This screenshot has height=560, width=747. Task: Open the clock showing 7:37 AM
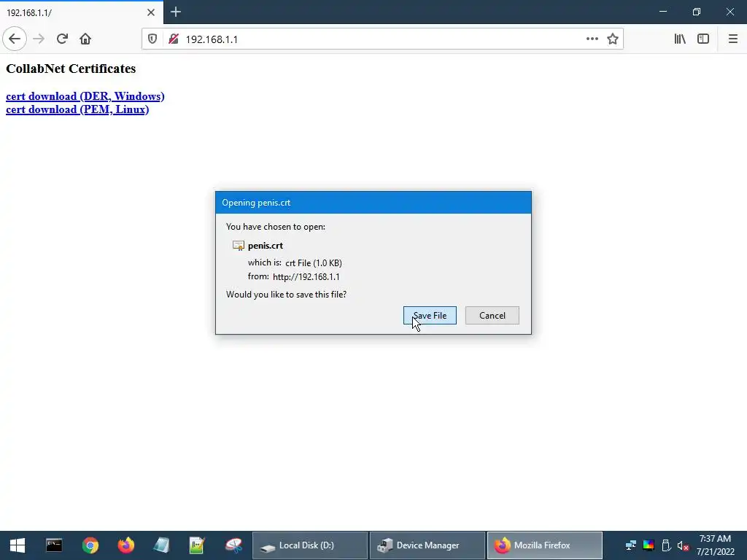pyautogui.click(x=715, y=545)
